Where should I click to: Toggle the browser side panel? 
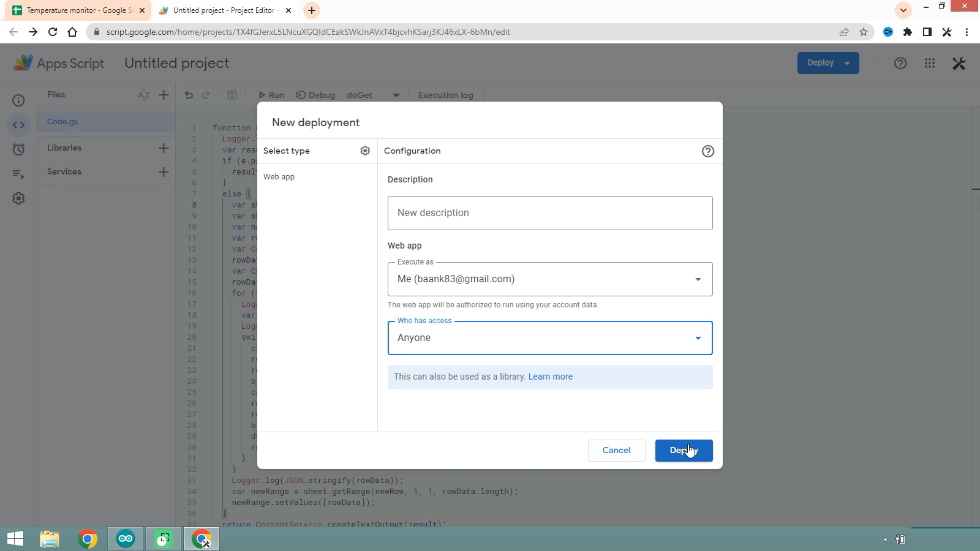click(x=927, y=32)
